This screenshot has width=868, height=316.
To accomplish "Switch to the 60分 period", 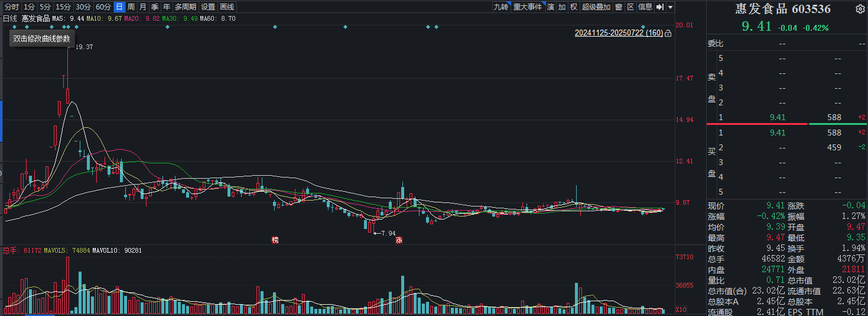I will click(x=103, y=7).
